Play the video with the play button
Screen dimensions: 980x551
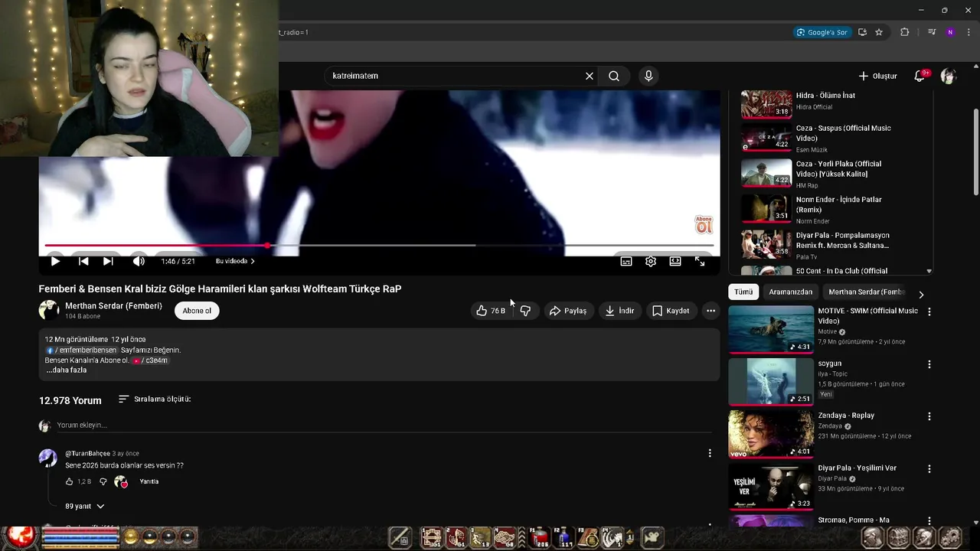55,261
